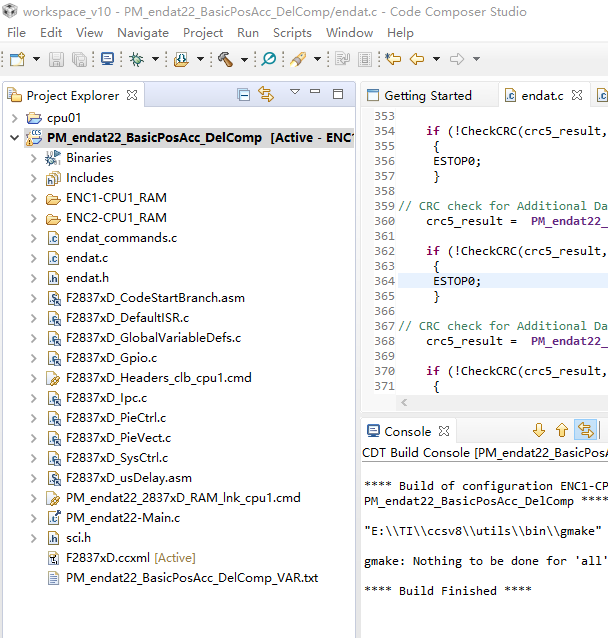This screenshot has height=638, width=608.
Task: Toggle Link with Editor in Project Explorer
Action: click(x=266, y=94)
